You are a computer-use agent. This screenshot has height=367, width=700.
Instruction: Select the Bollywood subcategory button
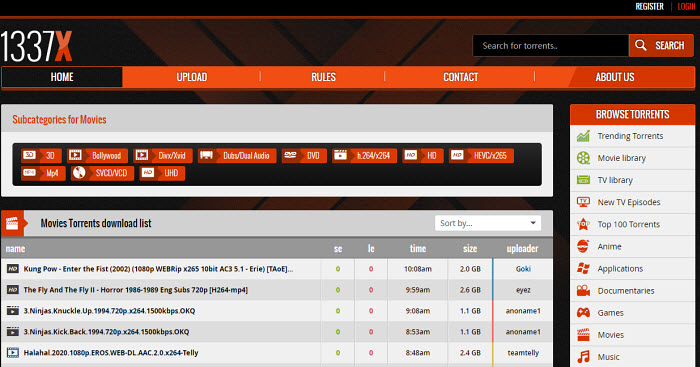pos(97,155)
